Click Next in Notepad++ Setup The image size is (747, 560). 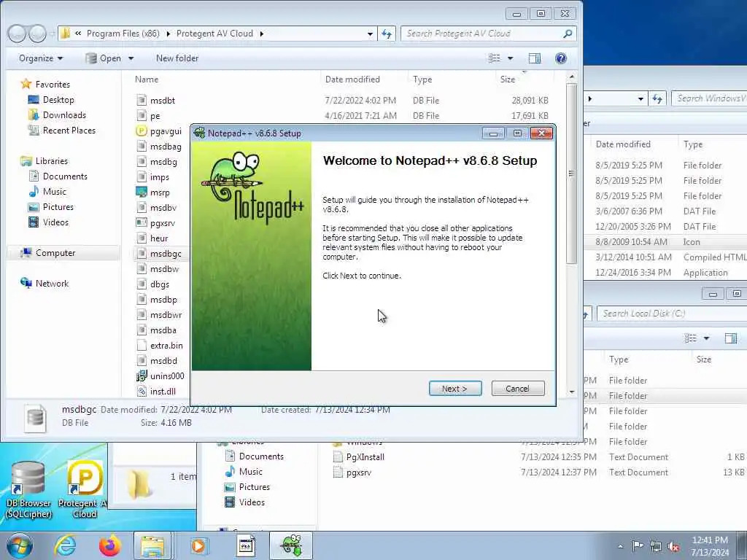455,389
